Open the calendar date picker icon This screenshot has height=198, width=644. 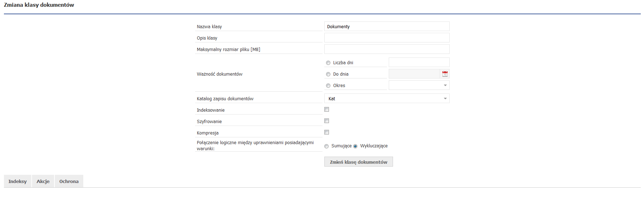pyautogui.click(x=445, y=74)
